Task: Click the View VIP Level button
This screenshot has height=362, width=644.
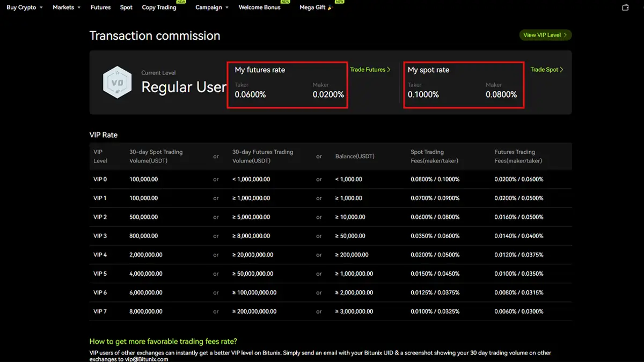Action: [x=545, y=35]
